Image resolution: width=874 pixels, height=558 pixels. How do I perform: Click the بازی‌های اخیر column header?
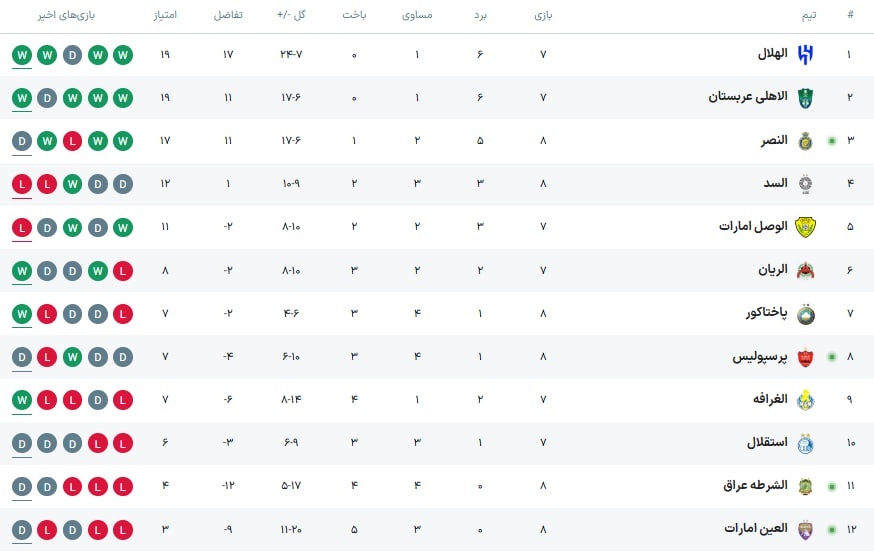pyautogui.click(x=66, y=15)
